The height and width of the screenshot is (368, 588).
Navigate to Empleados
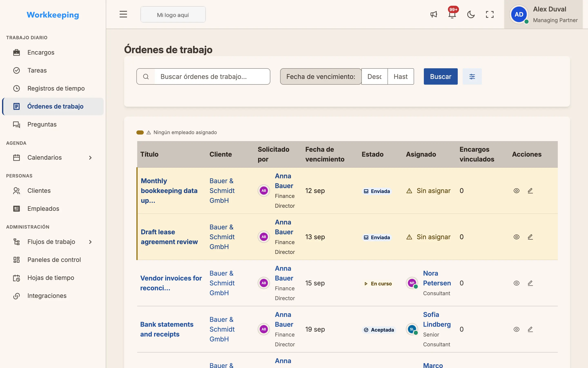point(53,209)
